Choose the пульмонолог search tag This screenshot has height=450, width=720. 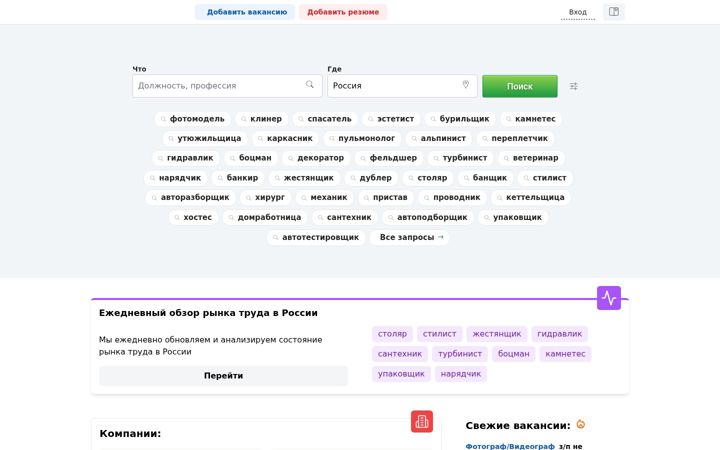tap(362, 138)
